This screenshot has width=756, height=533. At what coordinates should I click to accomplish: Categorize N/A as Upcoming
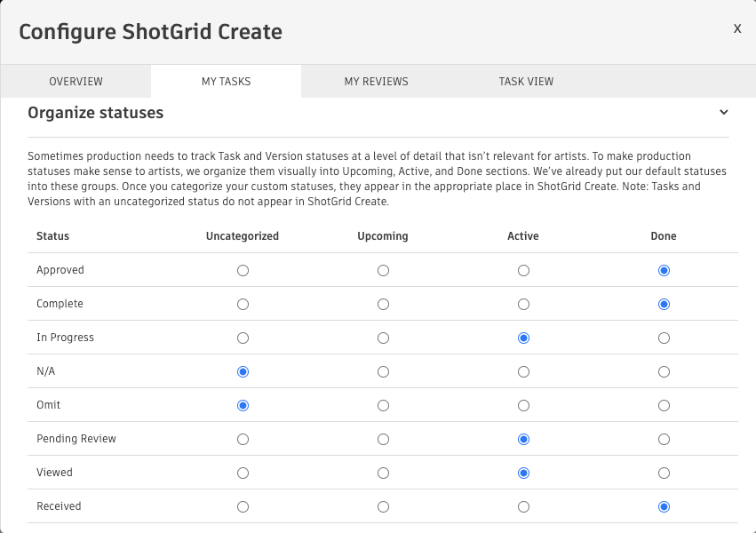tap(383, 371)
